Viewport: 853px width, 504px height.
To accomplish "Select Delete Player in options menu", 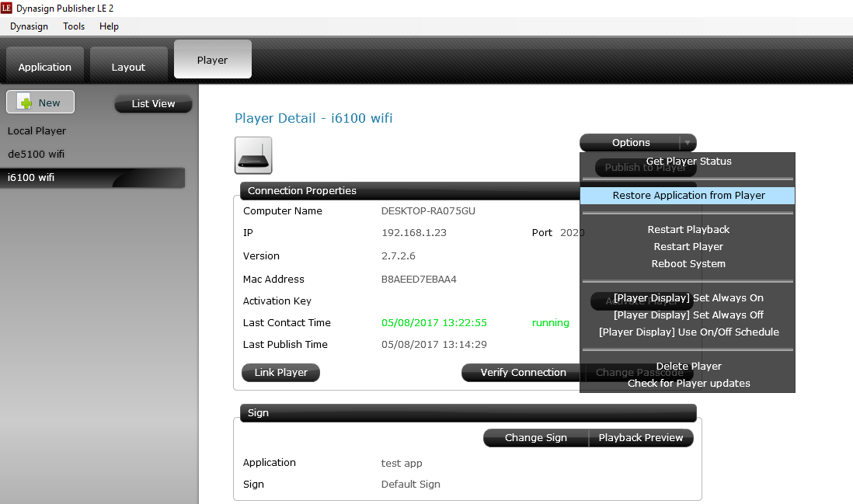I will coord(688,367).
